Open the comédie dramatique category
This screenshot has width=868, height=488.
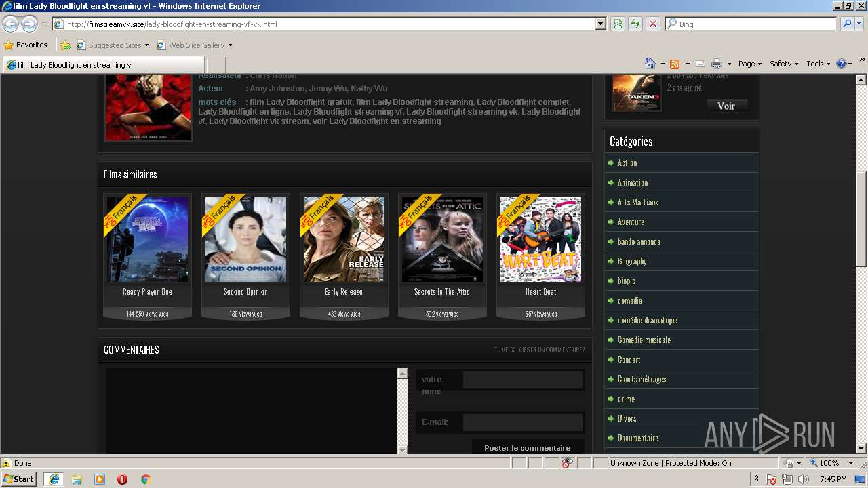[x=648, y=321]
